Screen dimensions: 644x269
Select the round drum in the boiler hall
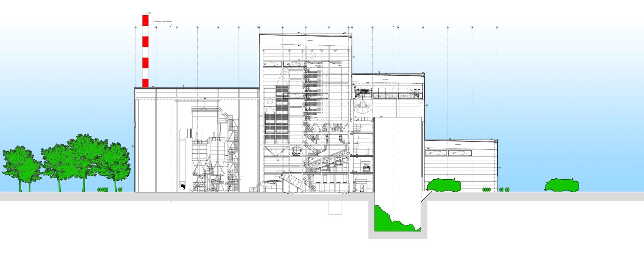[297, 151]
